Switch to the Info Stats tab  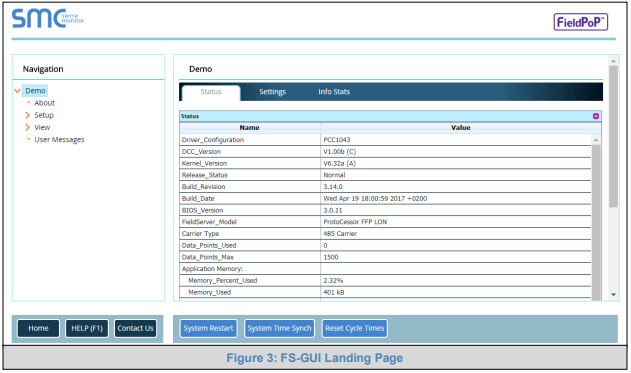point(334,92)
